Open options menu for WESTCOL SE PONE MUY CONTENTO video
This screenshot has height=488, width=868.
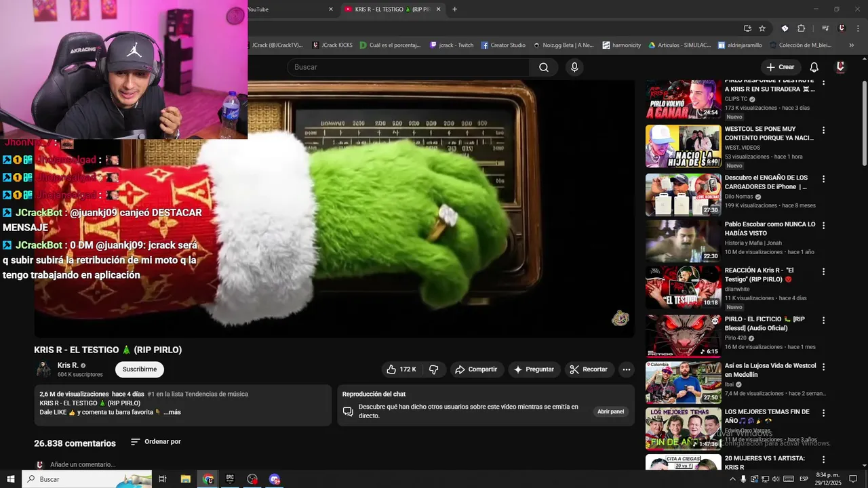pos(824,130)
